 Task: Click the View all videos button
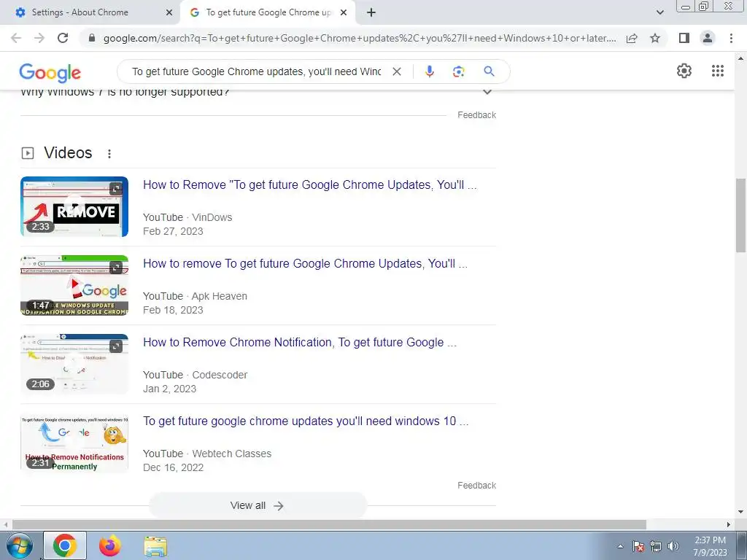pos(258,505)
